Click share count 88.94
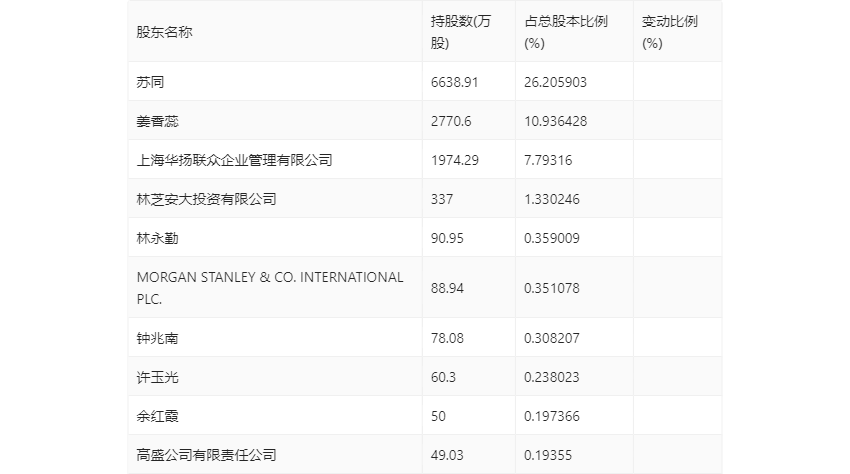The width and height of the screenshot is (850, 474). (447, 288)
